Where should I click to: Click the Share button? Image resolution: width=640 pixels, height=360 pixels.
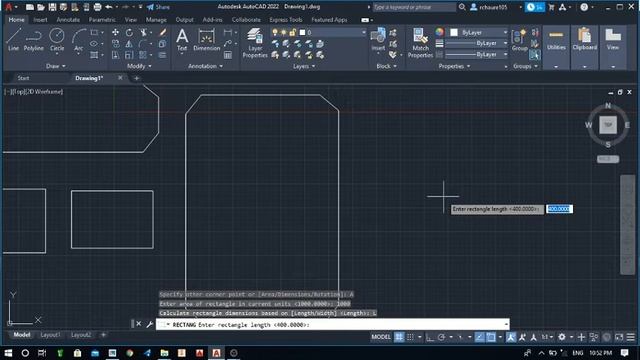click(x=158, y=7)
